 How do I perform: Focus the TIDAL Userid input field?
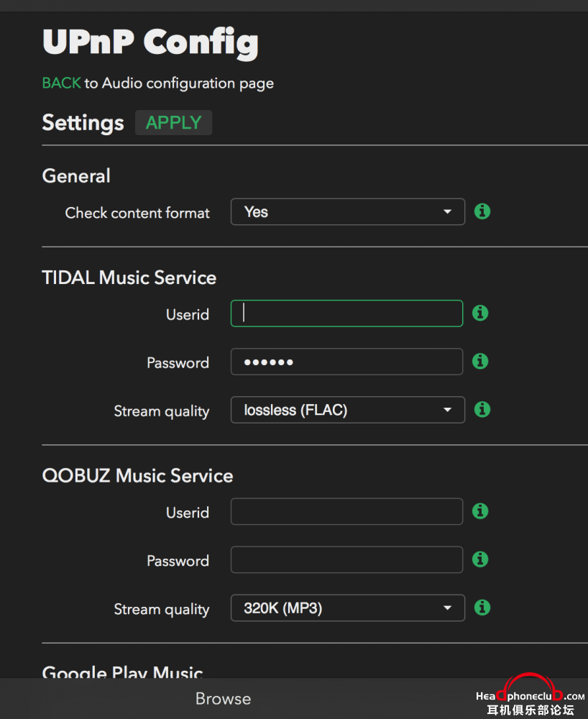point(347,313)
